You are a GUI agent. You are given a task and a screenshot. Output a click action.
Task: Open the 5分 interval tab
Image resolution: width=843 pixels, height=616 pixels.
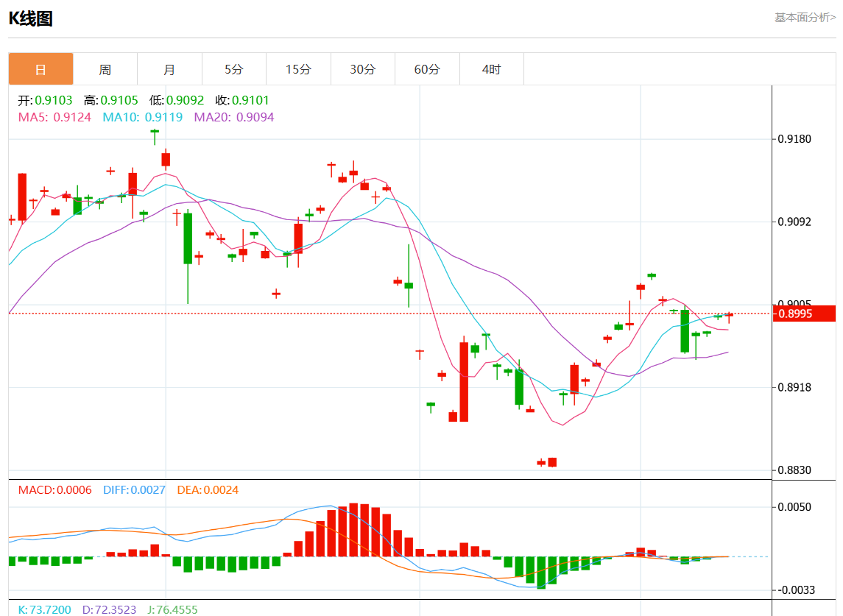[234, 68]
